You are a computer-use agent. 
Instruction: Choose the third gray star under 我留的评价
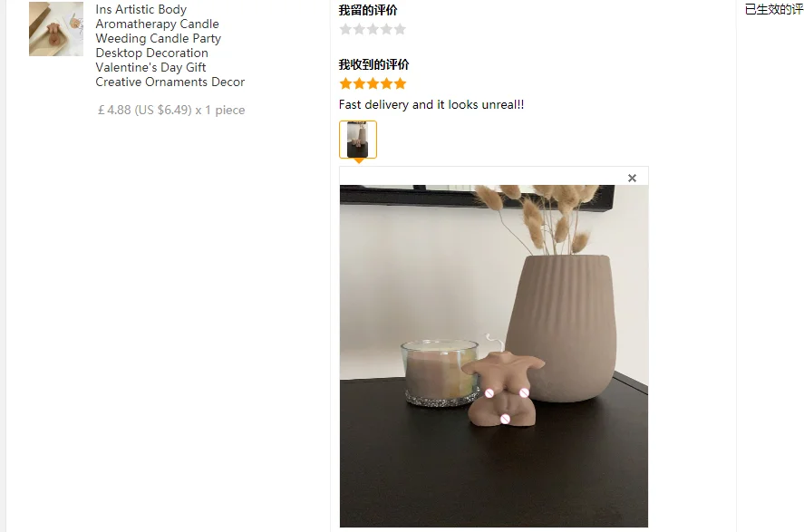373,29
